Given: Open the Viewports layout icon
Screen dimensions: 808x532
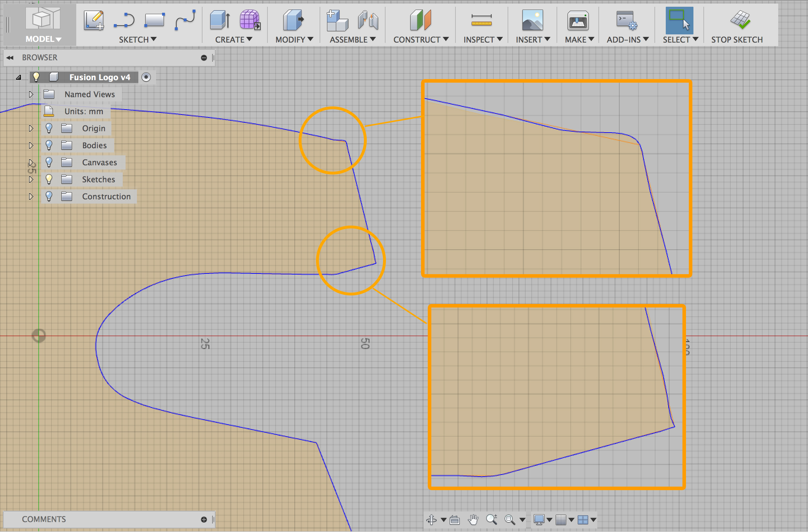Looking at the screenshot, I should (583, 520).
